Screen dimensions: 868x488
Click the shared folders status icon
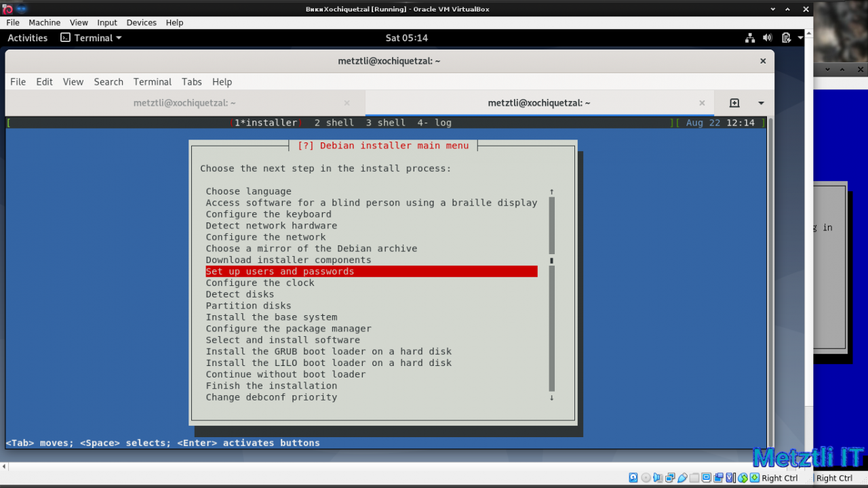pos(694,478)
